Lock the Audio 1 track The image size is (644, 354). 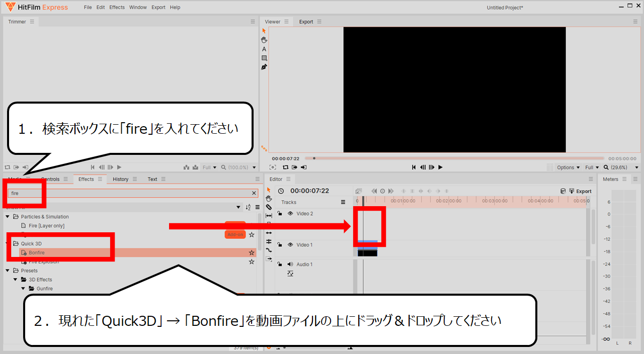(x=280, y=264)
